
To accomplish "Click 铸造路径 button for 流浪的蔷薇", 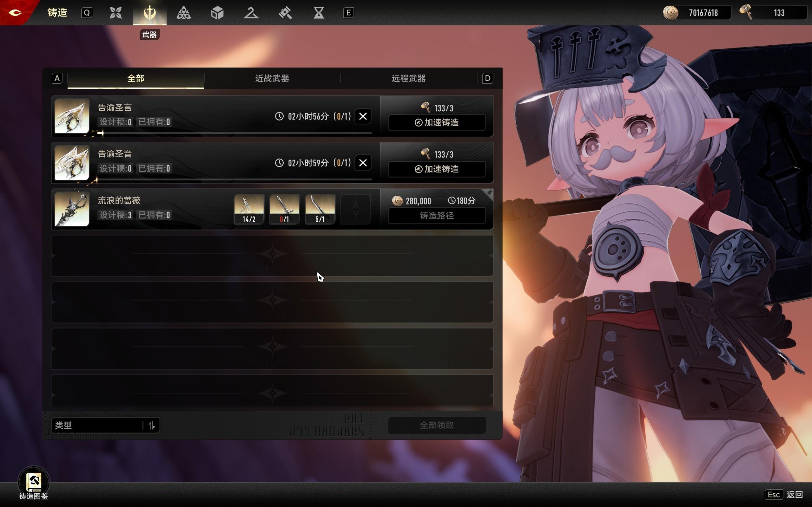I will click(x=437, y=216).
